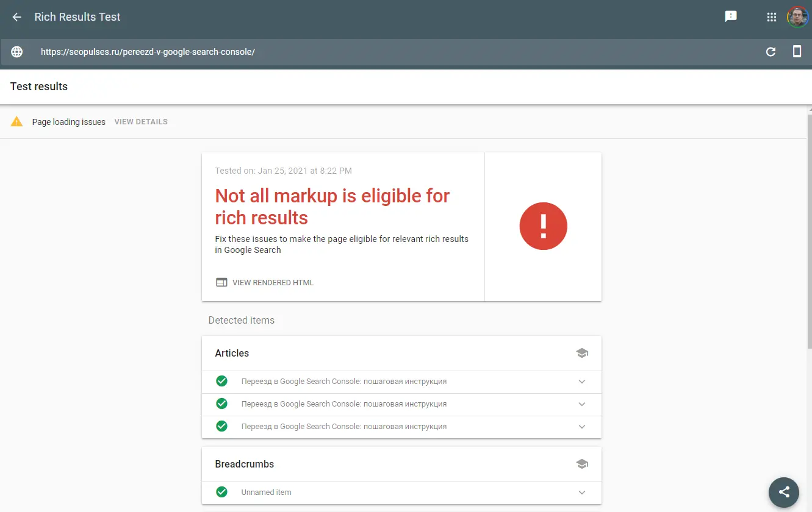The width and height of the screenshot is (812, 512).
Task: Click the user account avatar
Action: point(797,17)
